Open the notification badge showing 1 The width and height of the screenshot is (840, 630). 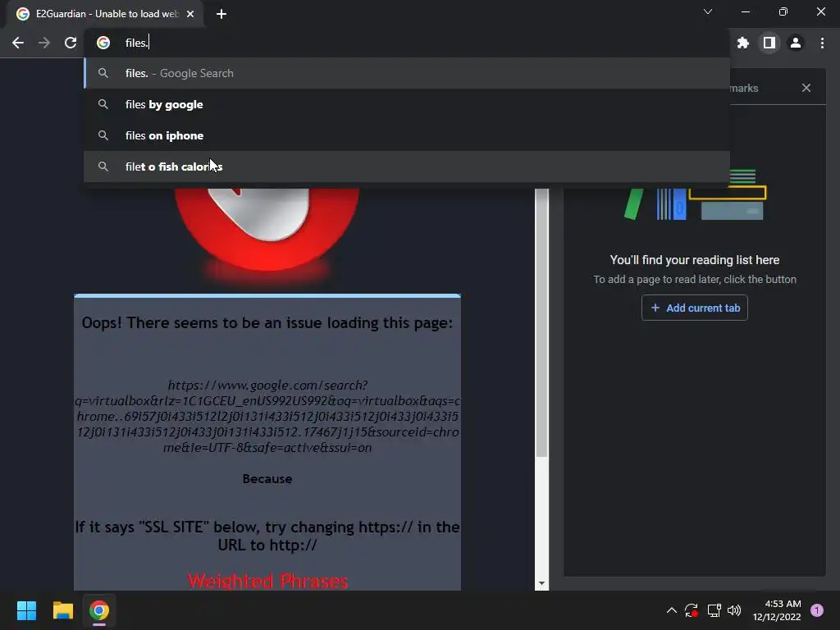tap(817, 610)
